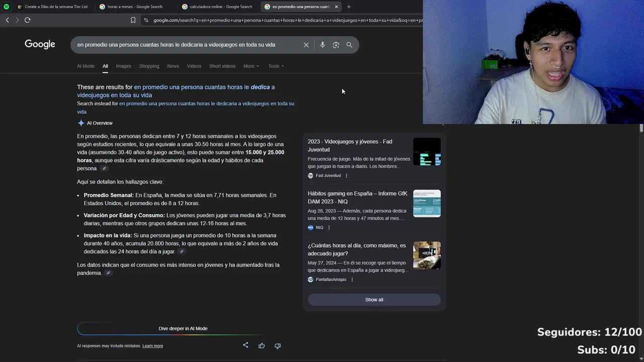Click the magnifier search icon
Screen dimensions: 644x362
349,45
